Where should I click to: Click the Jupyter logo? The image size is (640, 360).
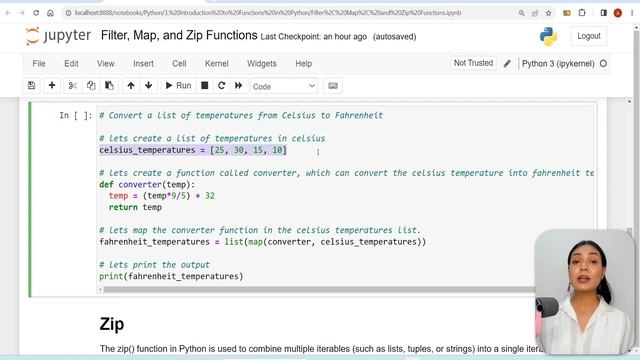(x=58, y=36)
